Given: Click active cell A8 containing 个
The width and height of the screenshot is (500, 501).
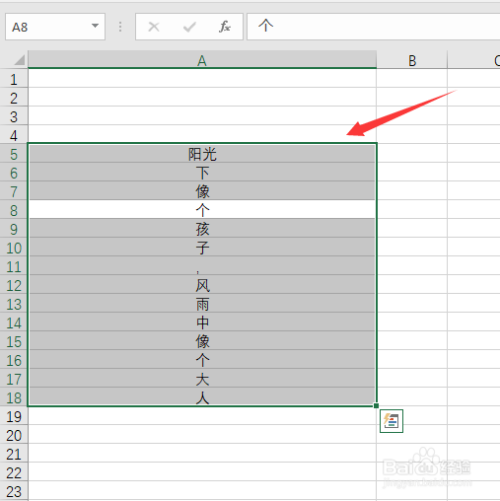Looking at the screenshot, I should [202, 210].
